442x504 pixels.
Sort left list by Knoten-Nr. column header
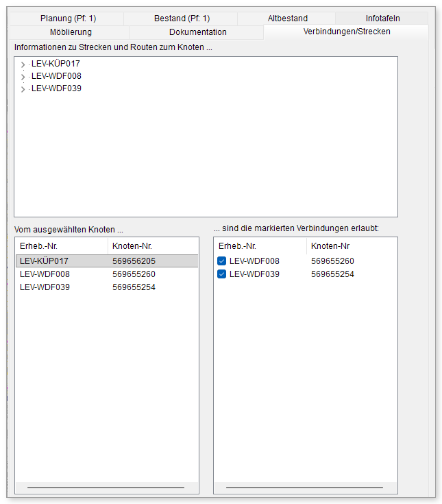click(x=153, y=246)
